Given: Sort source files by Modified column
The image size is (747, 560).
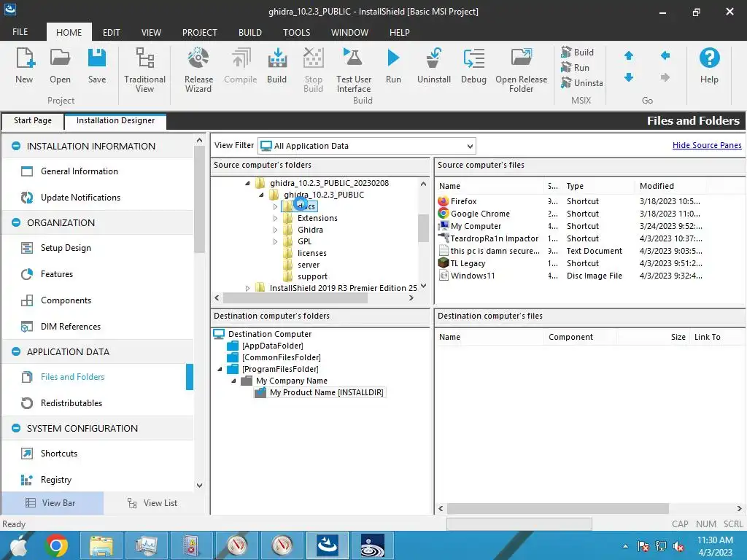Looking at the screenshot, I should point(657,186).
